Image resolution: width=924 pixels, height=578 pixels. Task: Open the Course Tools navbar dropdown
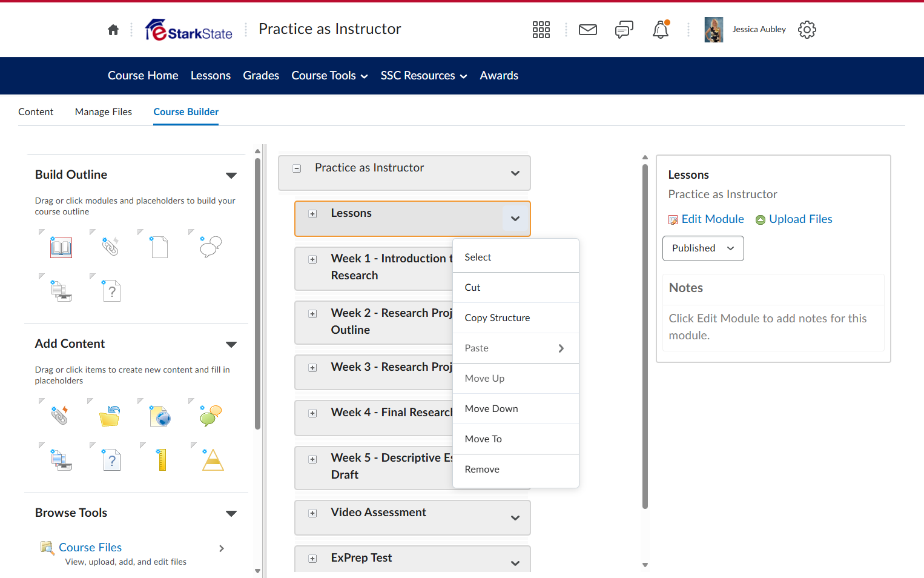coord(330,76)
